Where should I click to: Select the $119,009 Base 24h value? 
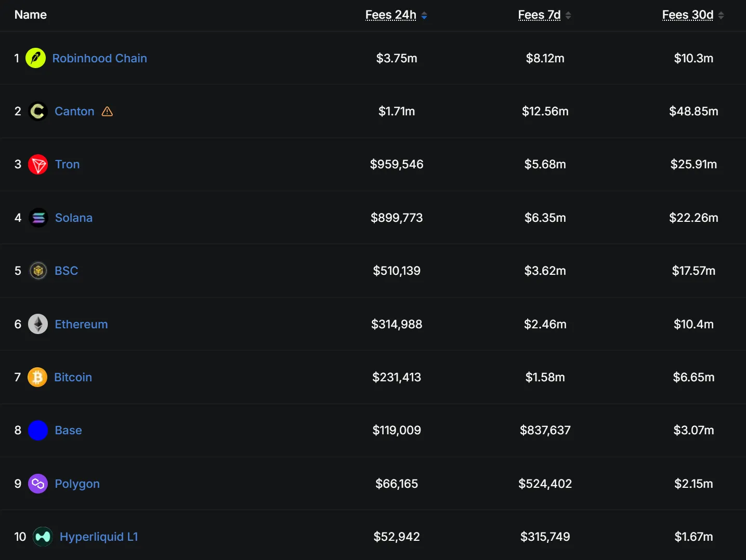click(x=397, y=430)
